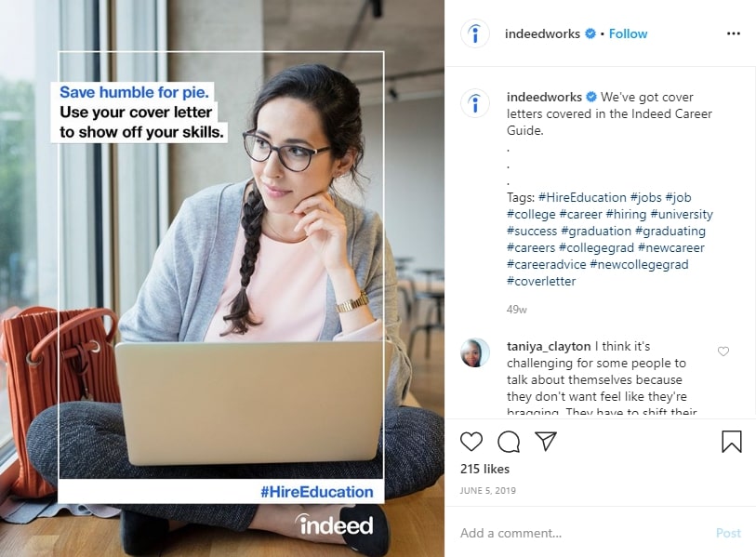Image resolution: width=756 pixels, height=557 pixels.
Task: Open taniya_clayton's profile picture
Action: coord(475,352)
